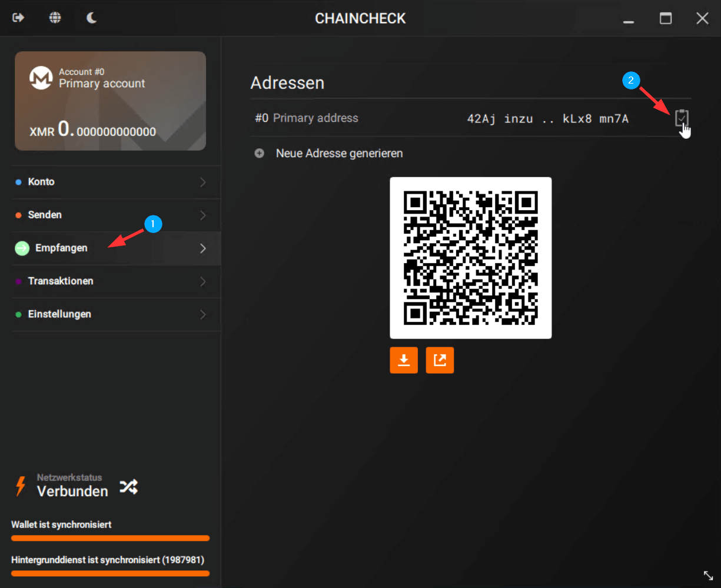Open the Transaktionen menu item
721x588 pixels.
pos(116,281)
